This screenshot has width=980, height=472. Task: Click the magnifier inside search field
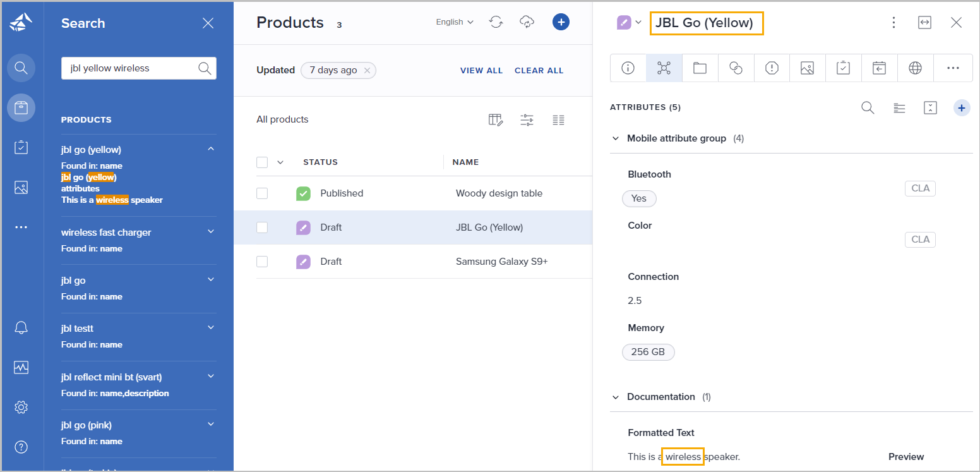(x=205, y=68)
